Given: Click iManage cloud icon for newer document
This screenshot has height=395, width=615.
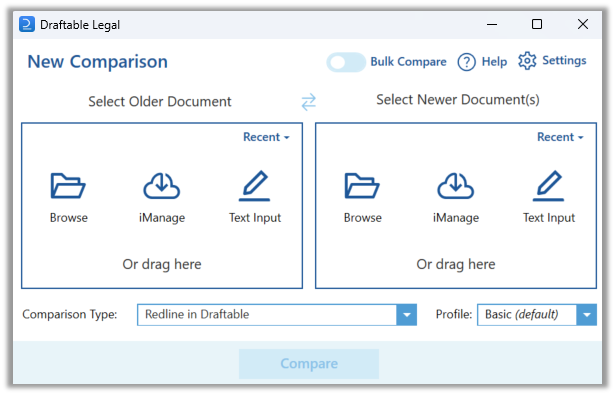Looking at the screenshot, I should (456, 186).
